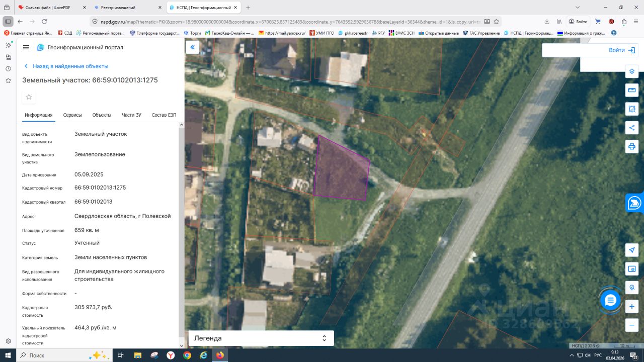Activate area selection search tool
Viewport: 644px width, 362px height.
click(x=632, y=109)
